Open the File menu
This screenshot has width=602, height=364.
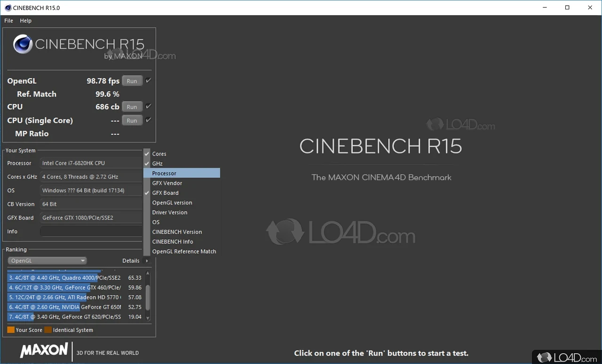tap(8, 21)
